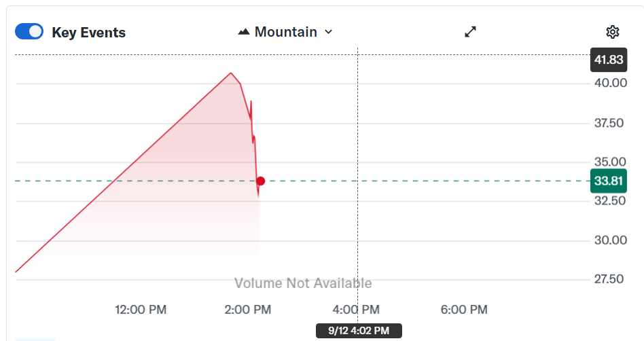
Task: Click the 37.50 price axis label
Action: point(609,123)
